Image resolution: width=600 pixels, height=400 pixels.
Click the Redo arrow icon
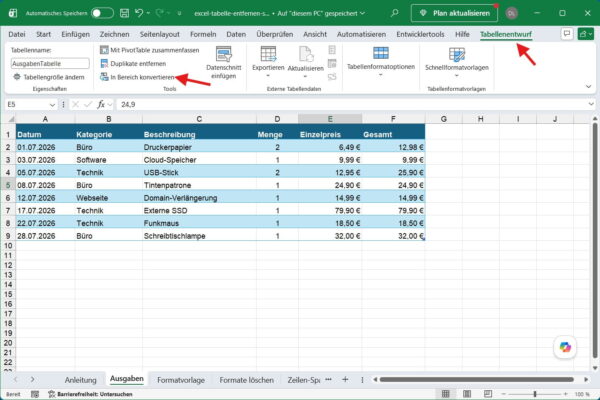tap(160, 13)
